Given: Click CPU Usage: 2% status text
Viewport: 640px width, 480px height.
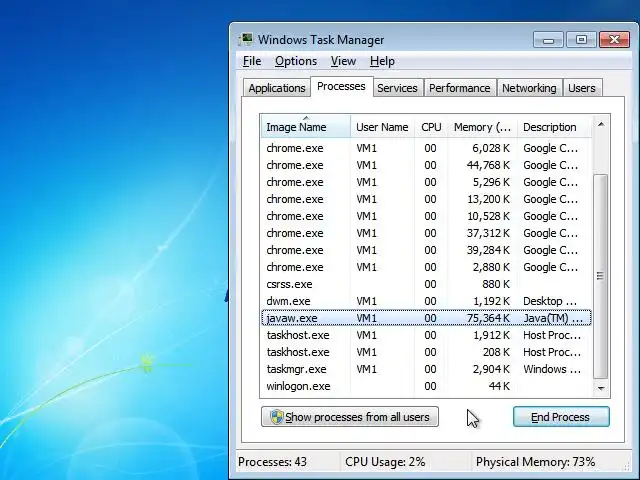Looking at the screenshot, I should click(385, 462).
